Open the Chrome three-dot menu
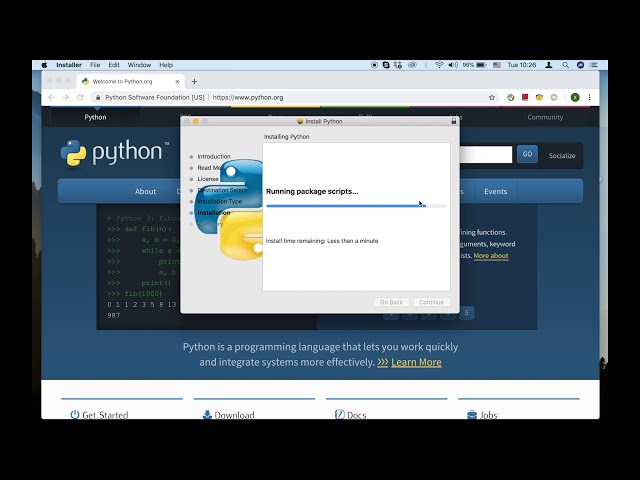The width and height of the screenshot is (640, 480). (589, 98)
